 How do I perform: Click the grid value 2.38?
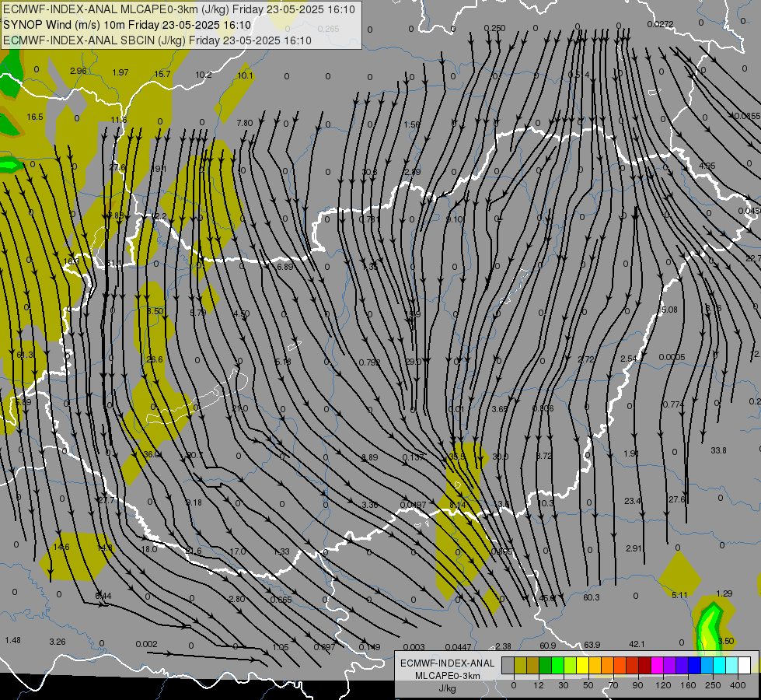point(503,646)
